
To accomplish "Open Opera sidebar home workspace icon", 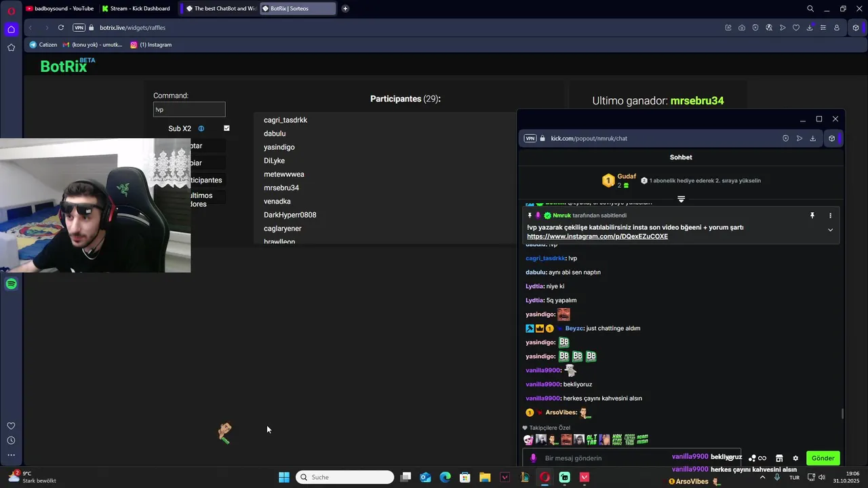I will (x=11, y=29).
